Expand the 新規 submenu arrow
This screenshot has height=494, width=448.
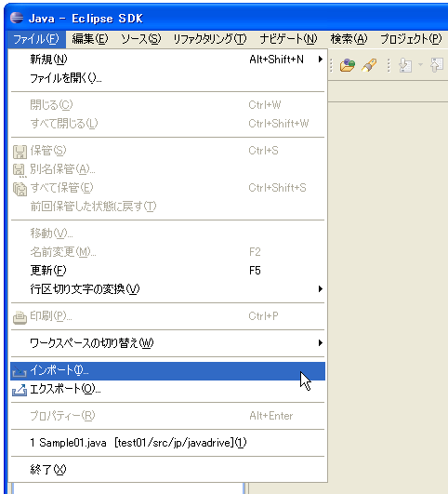tap(320, 60)
